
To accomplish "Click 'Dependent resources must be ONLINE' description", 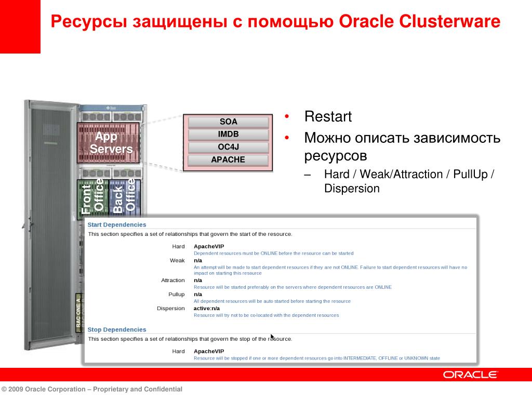I will [273, 253].
